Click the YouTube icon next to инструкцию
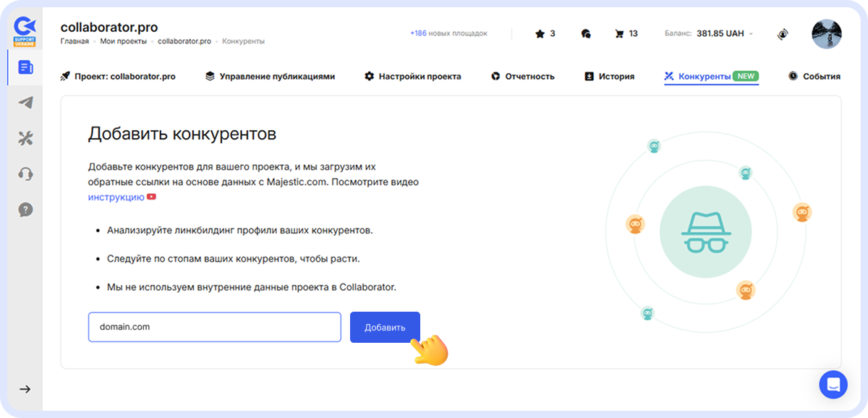The image size is (868, 418). [151, 196]
